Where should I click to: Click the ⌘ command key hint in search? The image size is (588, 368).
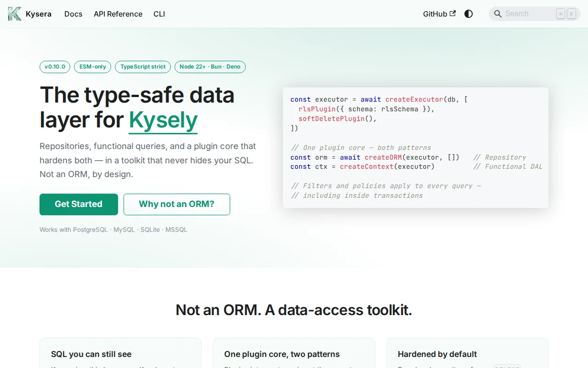pyautogui.click(x=561, y=14)
